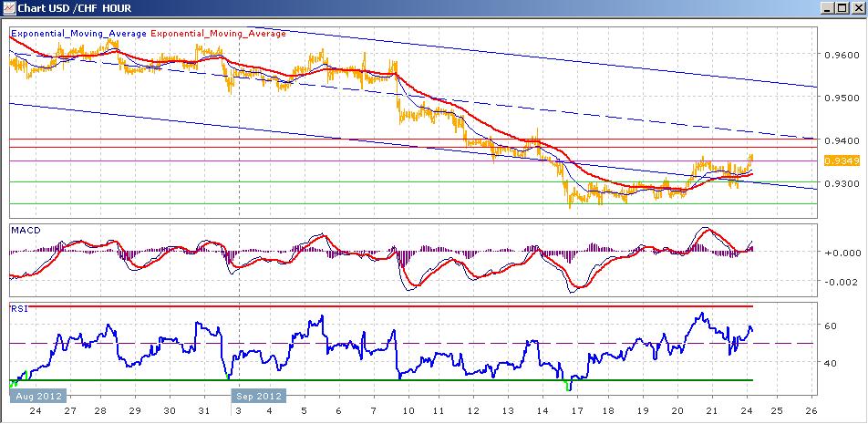Click date label 25 on time axis

coord(777,412)
